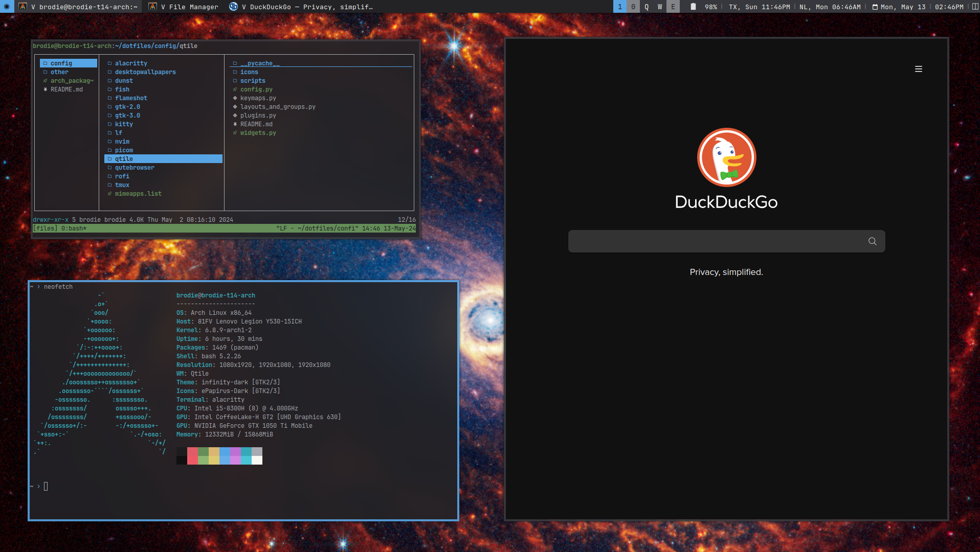
Task: Switch to the File Manager window tab
Action: pos(183,7)
